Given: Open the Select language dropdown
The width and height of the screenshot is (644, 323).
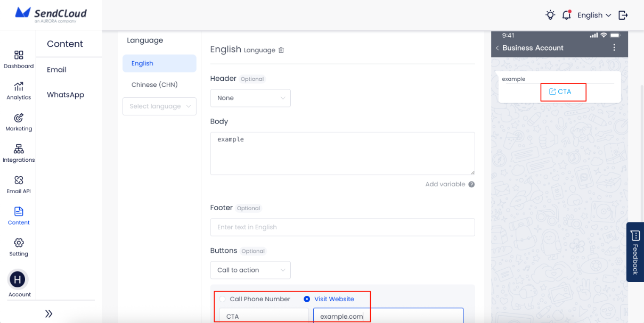Looking at the screenshot, I should coord(159,106).
